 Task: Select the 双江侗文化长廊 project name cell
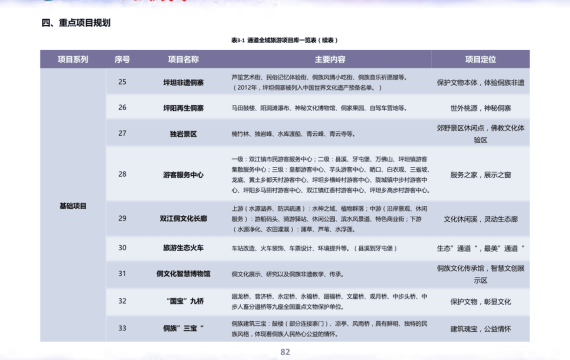[183, 219]
